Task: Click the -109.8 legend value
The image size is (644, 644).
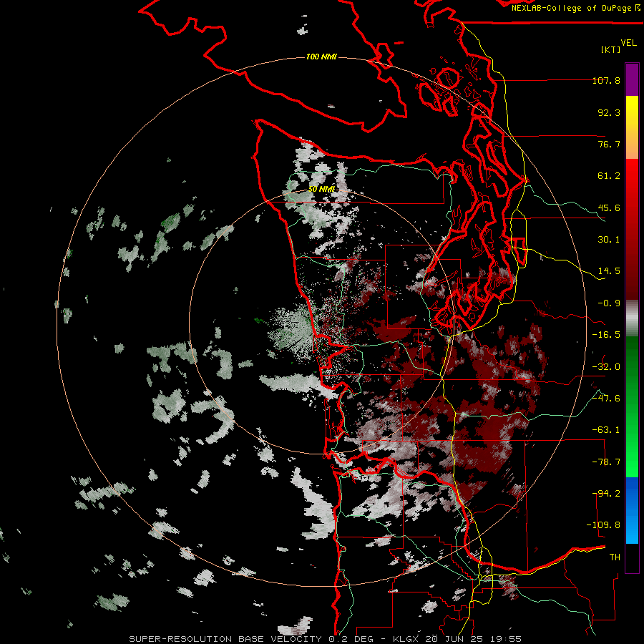Action: (603, 525)
